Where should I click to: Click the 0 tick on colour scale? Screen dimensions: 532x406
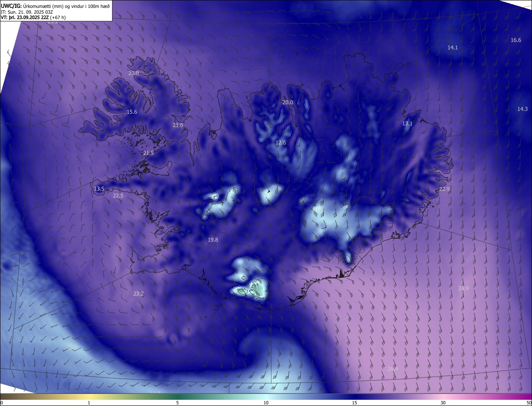point(2,403)
